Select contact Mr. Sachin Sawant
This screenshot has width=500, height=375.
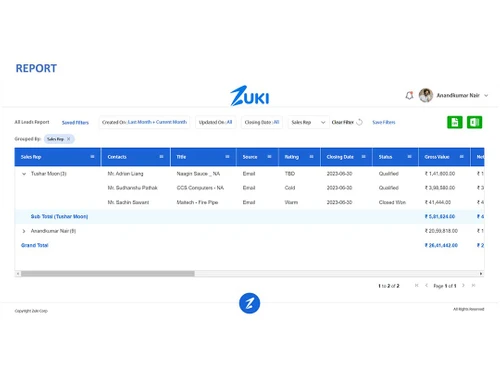coord(128,202)
